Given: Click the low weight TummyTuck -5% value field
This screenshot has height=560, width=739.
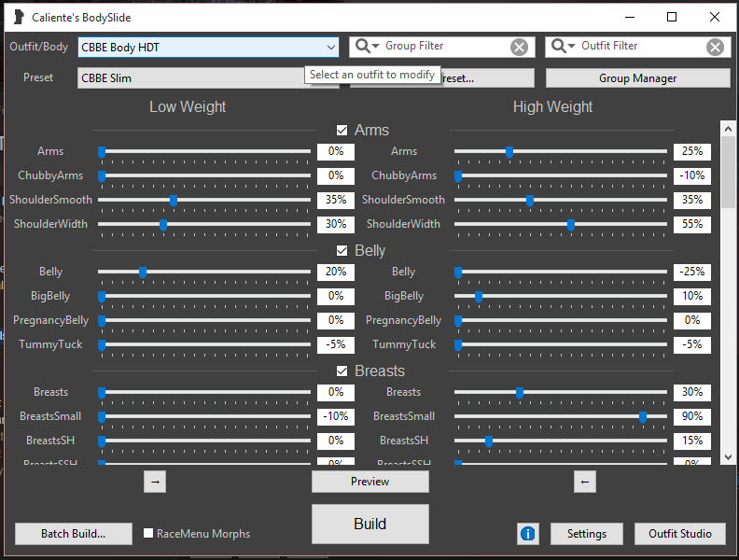Looking at the screenshot, I should pyautogui.click(x=336, y=344).
